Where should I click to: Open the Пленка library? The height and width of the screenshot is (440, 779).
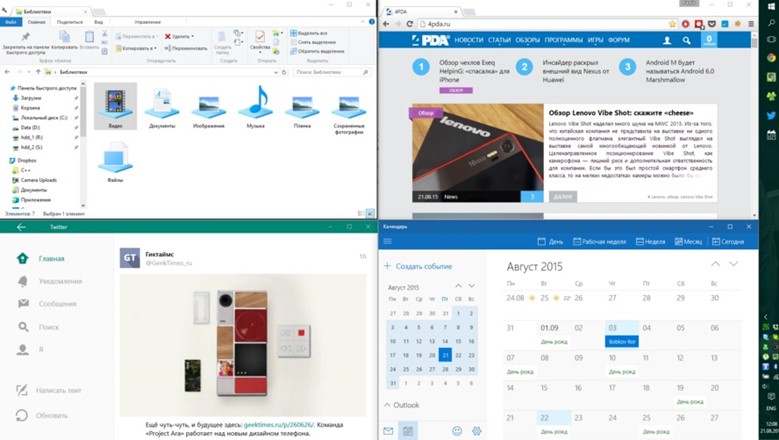coord(302,108)
